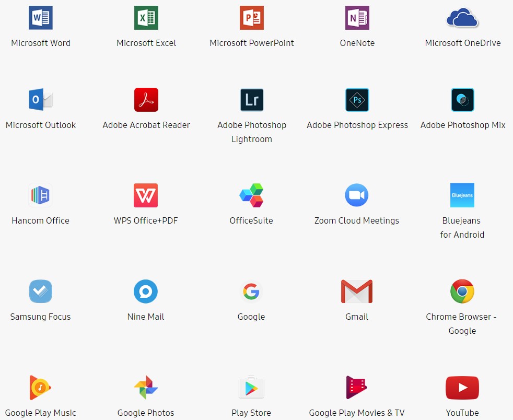Select the "Zoom Cloud Meetings" label
The image size is (513, 420).
pos(357,220)
